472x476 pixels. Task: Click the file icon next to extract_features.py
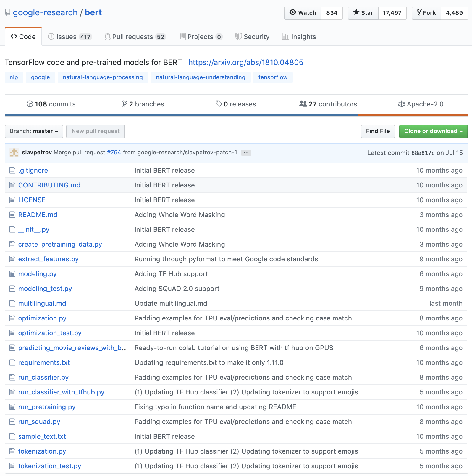pos(12,259)
